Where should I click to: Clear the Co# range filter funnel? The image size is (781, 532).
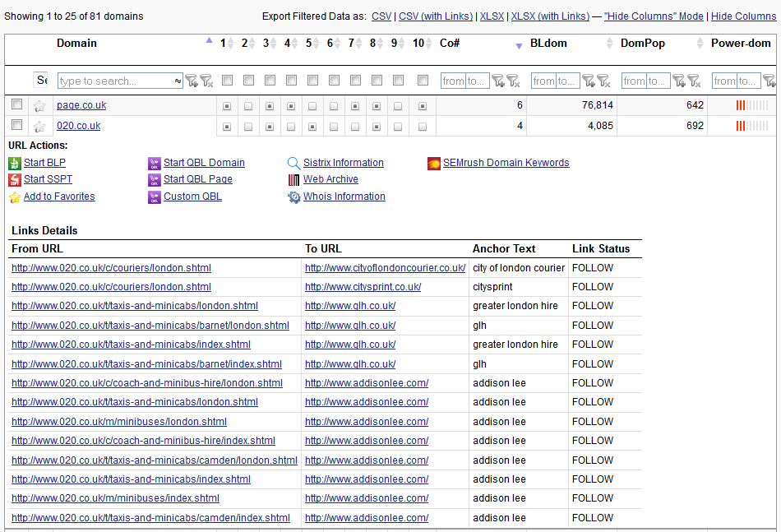(x=513, y=81)
